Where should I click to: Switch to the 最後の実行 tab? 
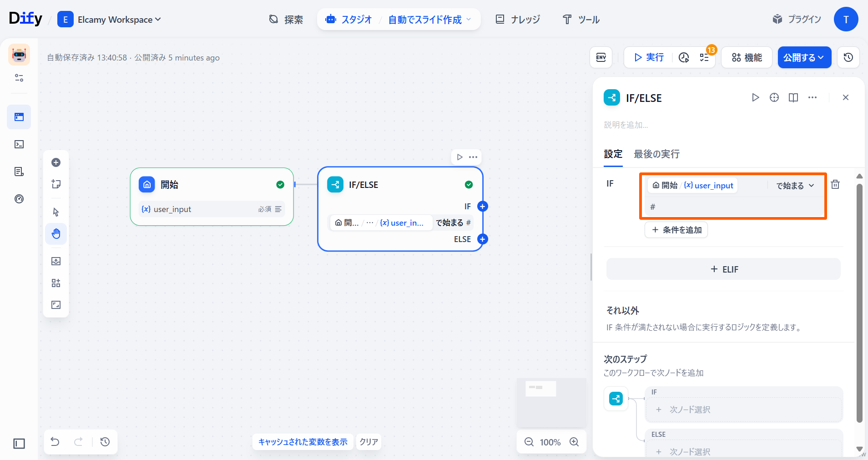coord(656,154)
